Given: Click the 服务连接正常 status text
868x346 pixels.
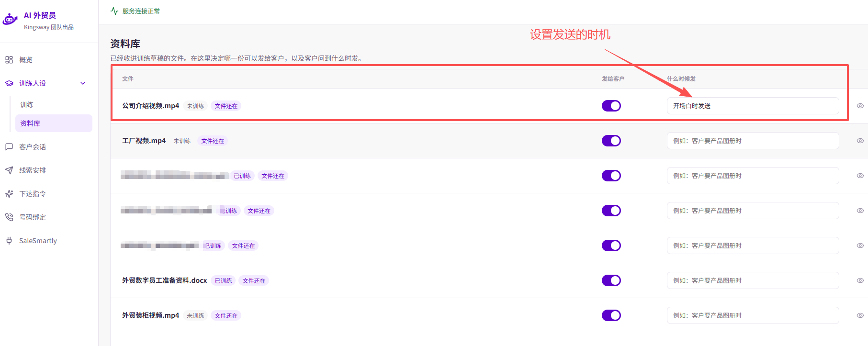Looking at the screenshot, I should click(x=141, y=11).
